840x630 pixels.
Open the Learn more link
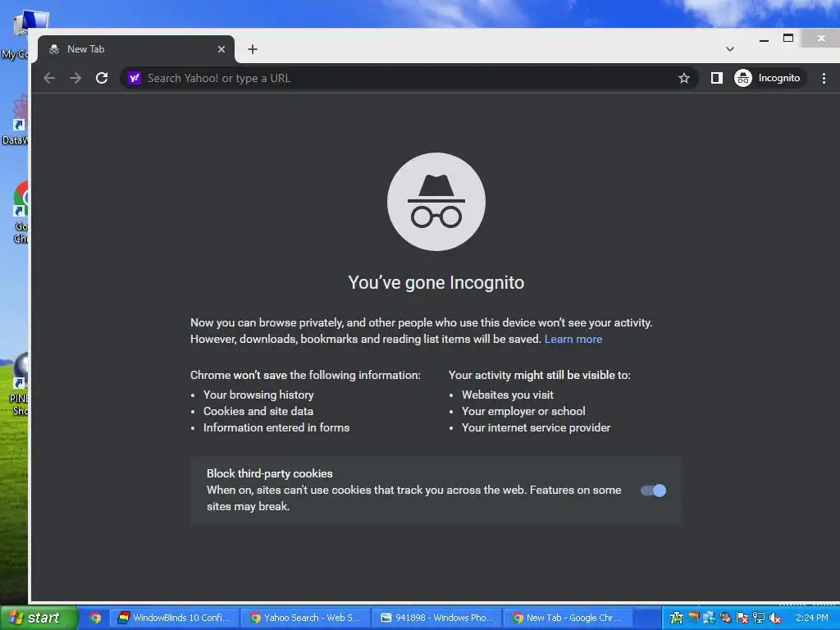point(573,339)
